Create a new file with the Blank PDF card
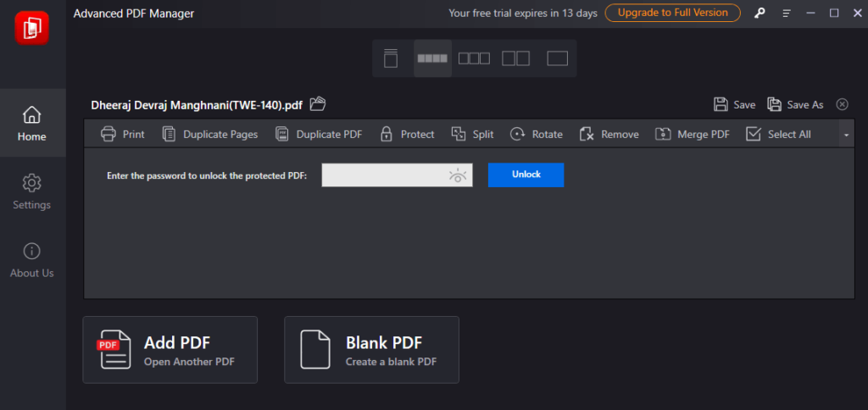 [371, 350]
